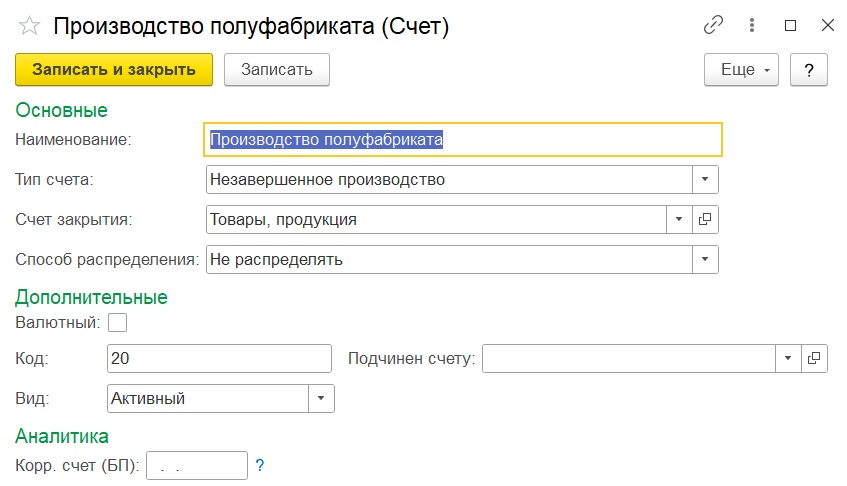The height and width of the screenshot is (486, 847).
Task: Open the three-dot options menu
Action: (751, 25)
